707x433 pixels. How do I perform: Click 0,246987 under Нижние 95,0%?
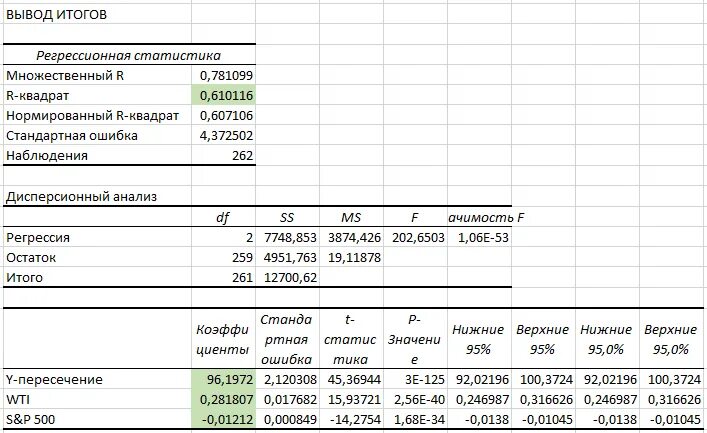[611, 399]
